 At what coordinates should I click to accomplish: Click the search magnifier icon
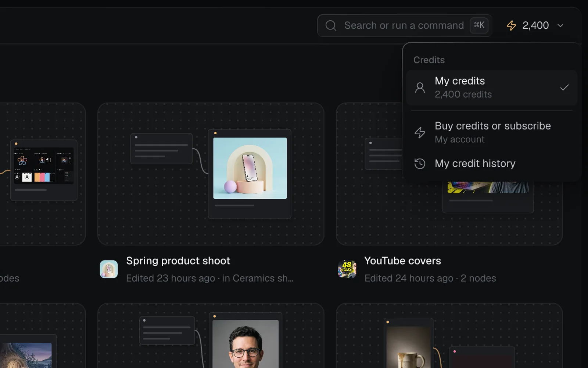331,25
